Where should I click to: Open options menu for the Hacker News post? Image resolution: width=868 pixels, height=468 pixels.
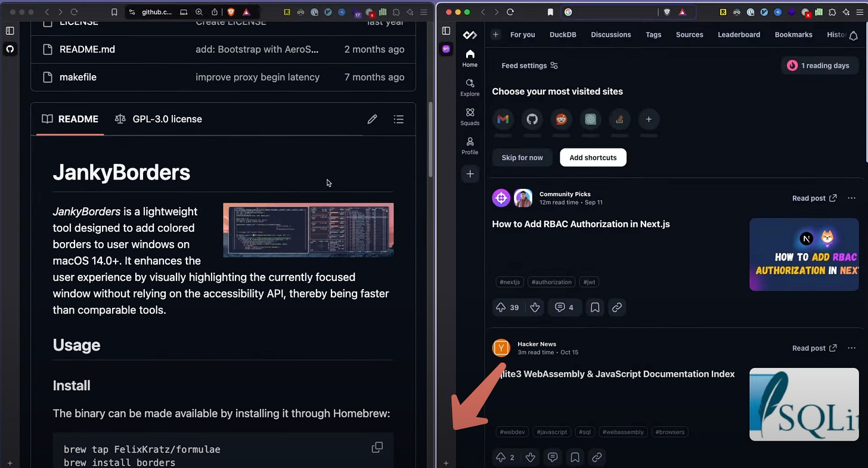[851, 348]
